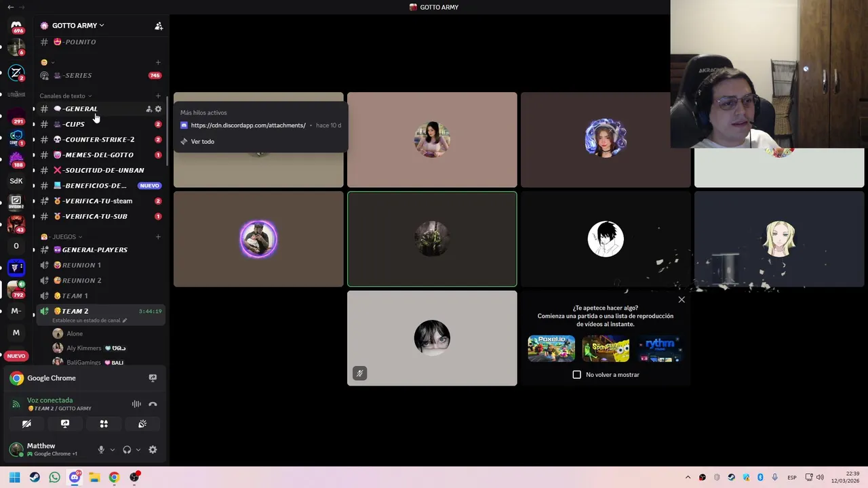Open WhatsApp from the Windows taskbar
Screen dimensions: 868x488
click(54, 477)
